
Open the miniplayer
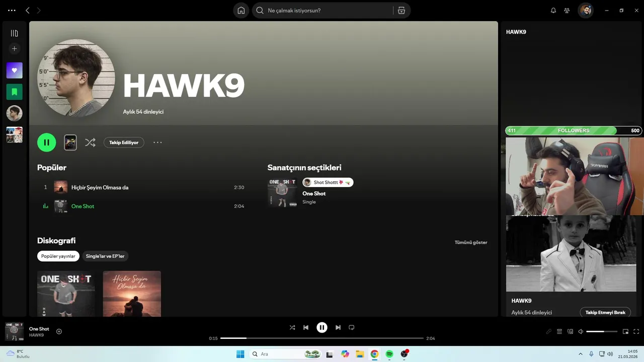click(x=626, y=331)
